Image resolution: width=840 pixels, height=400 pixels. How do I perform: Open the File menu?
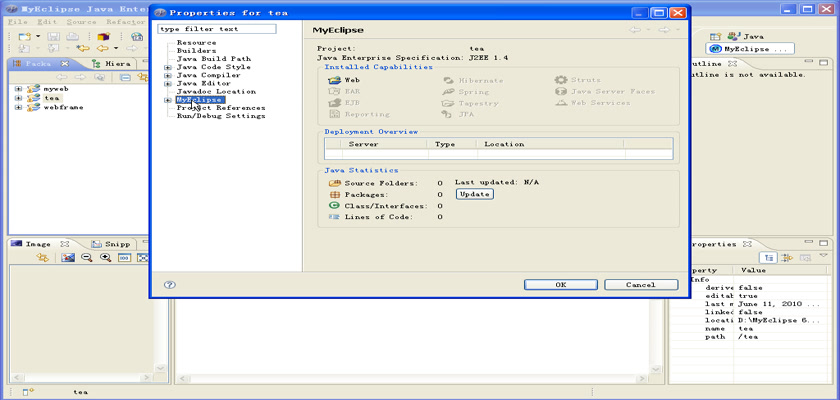(18, 22)
